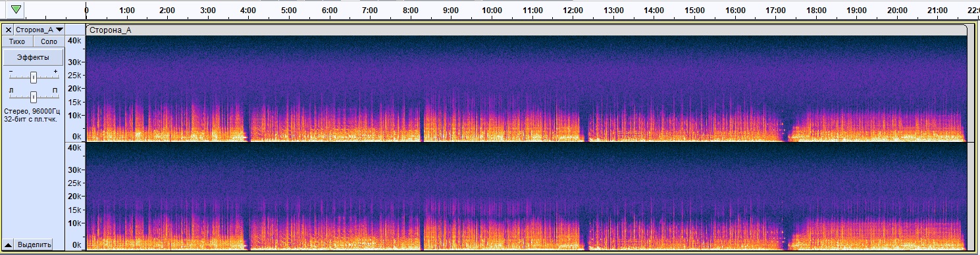
Task: Click the minus sign of the gain slider
Action: coord(11,70)
